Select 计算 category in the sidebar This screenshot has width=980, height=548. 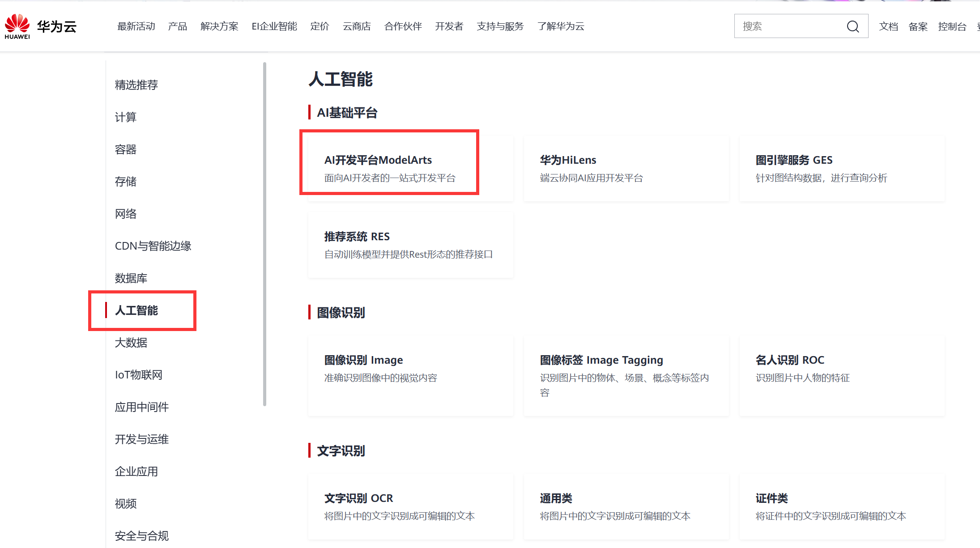click(x=125, y=117)
